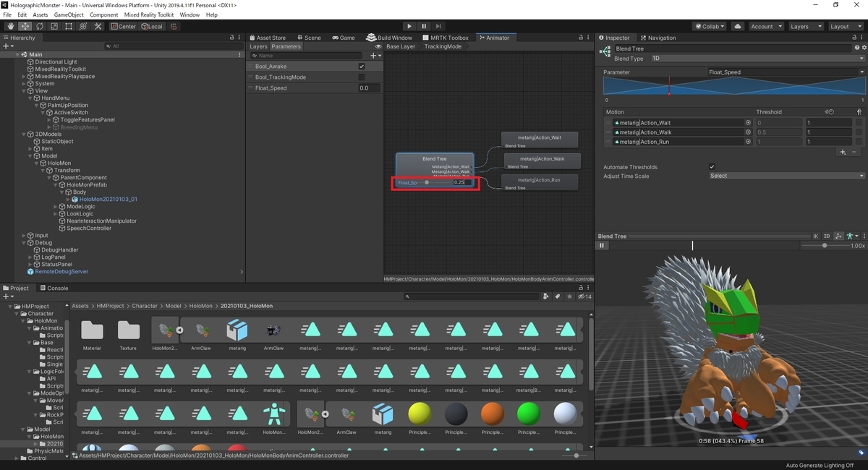Toggle IK in the preview panel
Screen dimensions: 868x470
(816, 236)
